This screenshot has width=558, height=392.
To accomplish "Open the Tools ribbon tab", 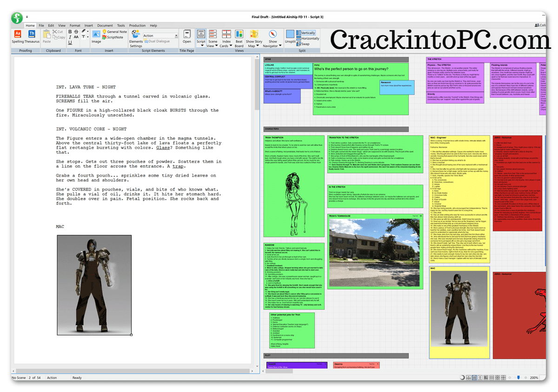I will pyautogui.click(x=121, y=26).
